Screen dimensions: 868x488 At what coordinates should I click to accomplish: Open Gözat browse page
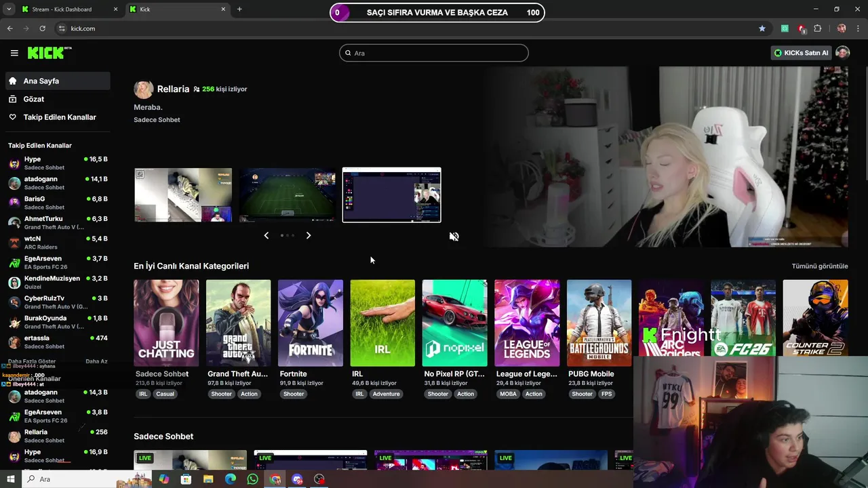coord(58,99)
